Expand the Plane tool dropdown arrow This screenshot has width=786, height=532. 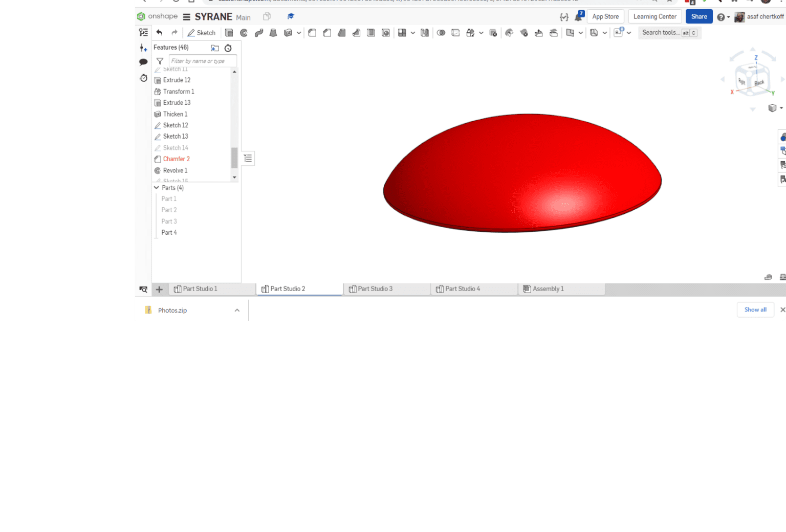tap(581, 33)
